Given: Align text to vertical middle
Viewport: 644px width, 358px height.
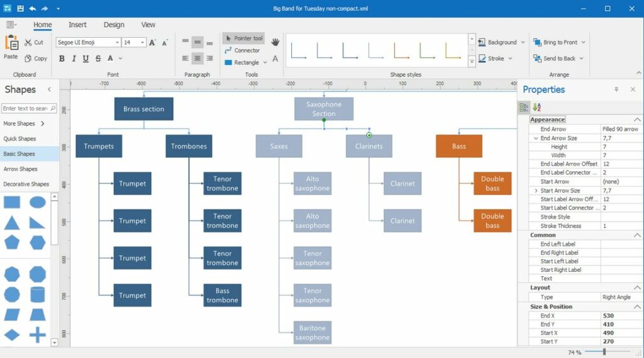Looking at the screenshot, I should tap(197, 42).
